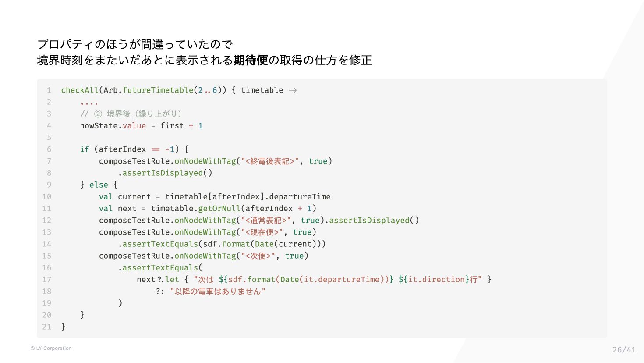Click getOrNull on line 11
The height and width of the screenshot is (363, 644).
(219, 209)
